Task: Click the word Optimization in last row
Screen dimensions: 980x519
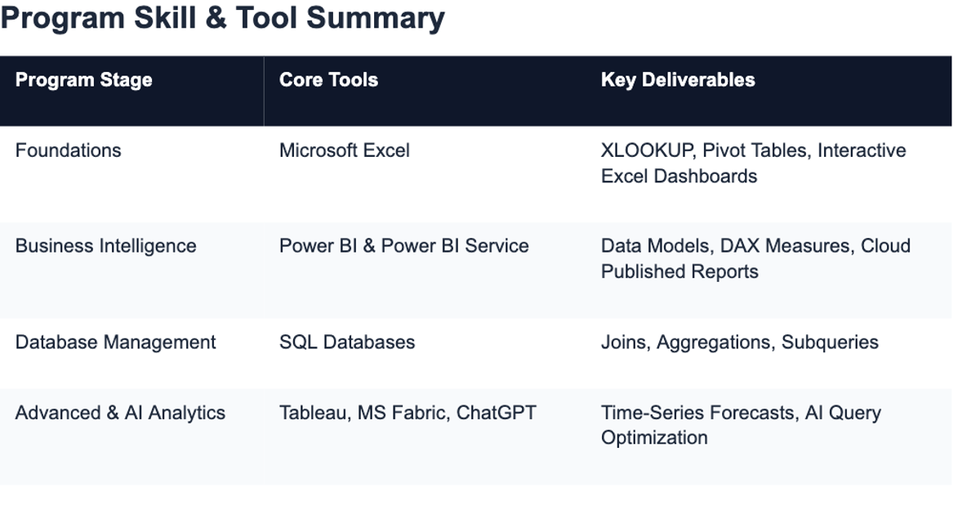Action: (x=654, y=438)
